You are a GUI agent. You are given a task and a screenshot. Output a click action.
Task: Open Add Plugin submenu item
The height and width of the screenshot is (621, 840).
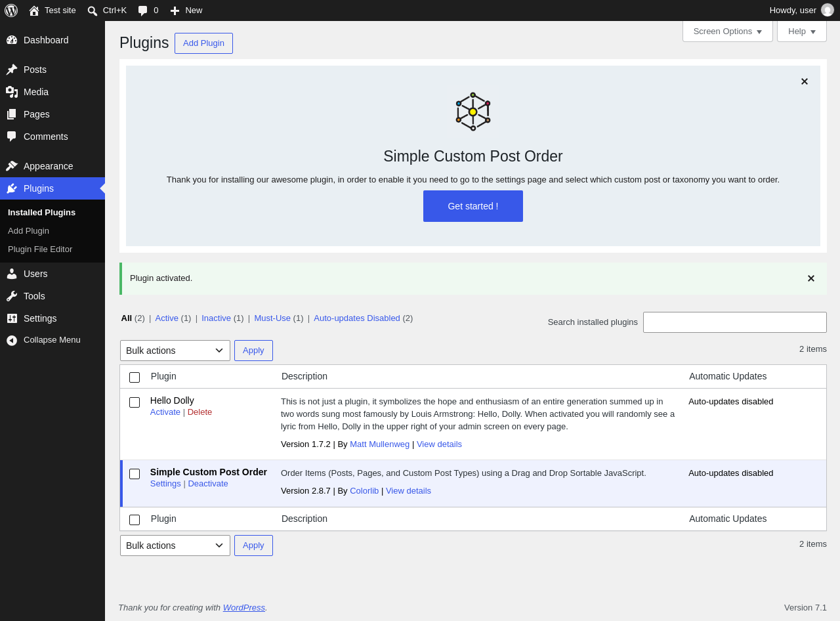(29, 230)
